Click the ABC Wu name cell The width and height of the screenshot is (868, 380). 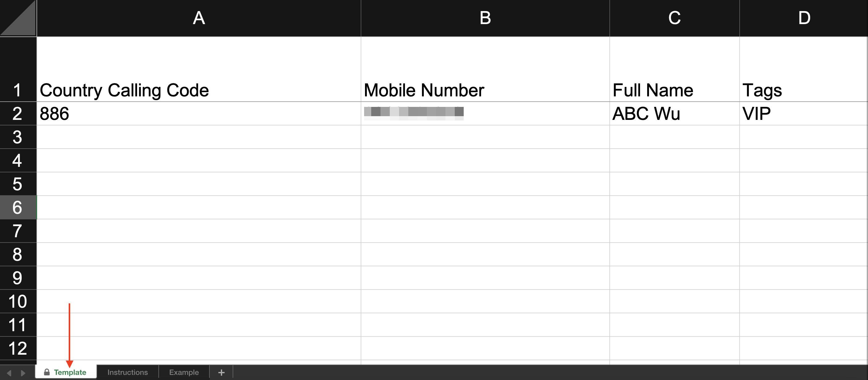tap(675, 113)
